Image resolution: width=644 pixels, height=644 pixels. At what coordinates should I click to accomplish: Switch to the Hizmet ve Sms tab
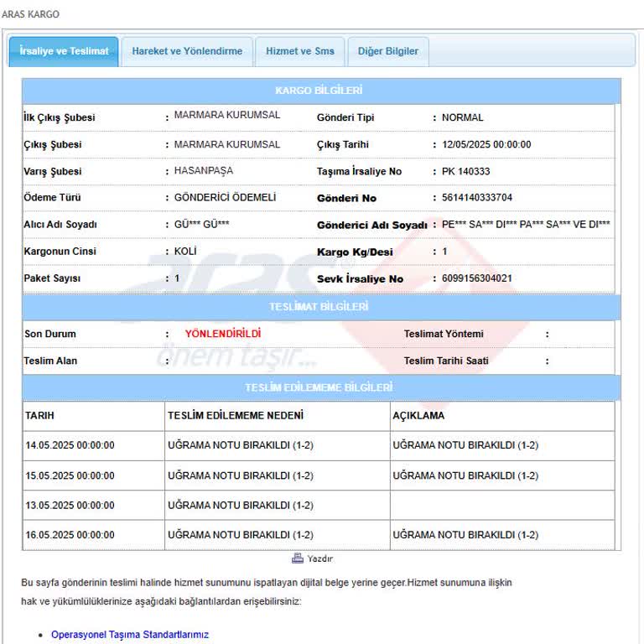click(x=299, y=51)
